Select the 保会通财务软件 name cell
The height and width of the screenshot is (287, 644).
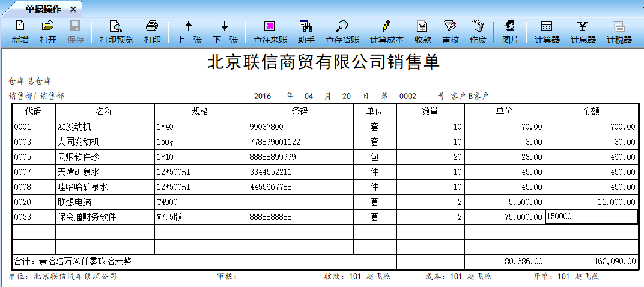105,217
